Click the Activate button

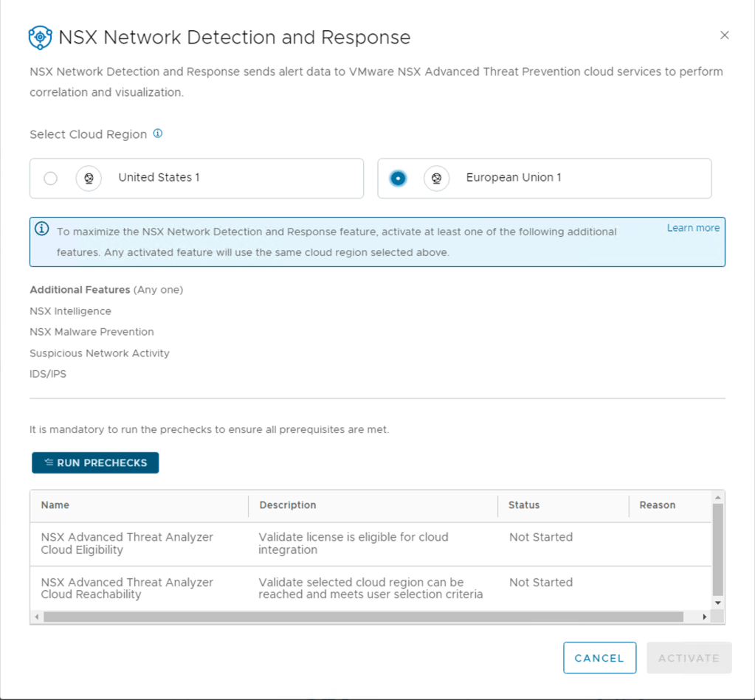pyautogui.click(x=689, y=658)
